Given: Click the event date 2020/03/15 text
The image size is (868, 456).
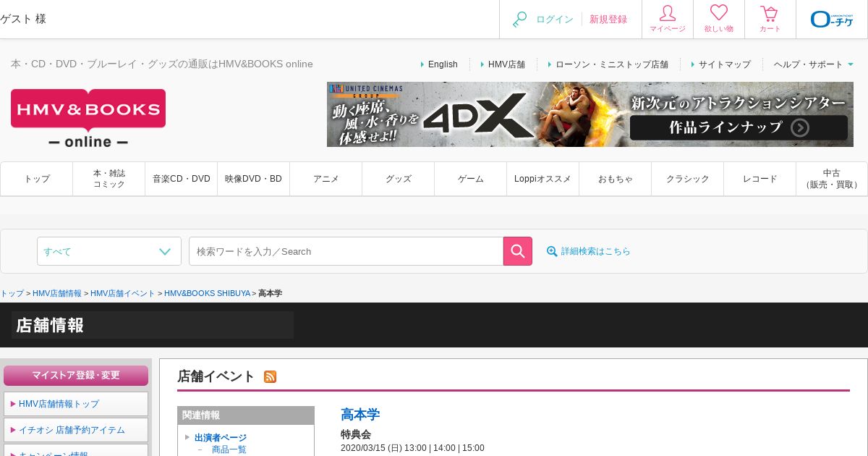Looking at the screenshot, I should pyautogui.click(x=412, y=448).
